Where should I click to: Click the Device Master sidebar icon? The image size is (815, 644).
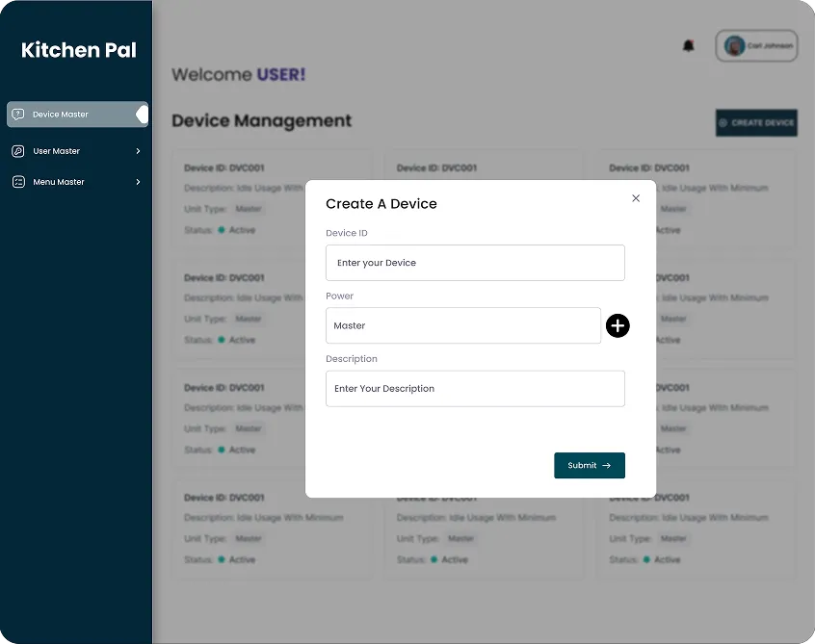click(x=18, y=115)
